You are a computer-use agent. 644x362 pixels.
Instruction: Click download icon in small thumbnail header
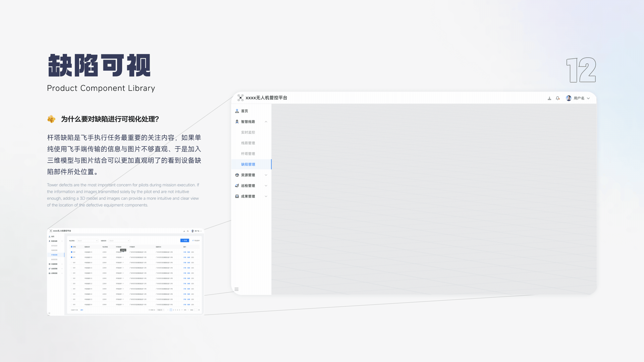pos(184,231)
